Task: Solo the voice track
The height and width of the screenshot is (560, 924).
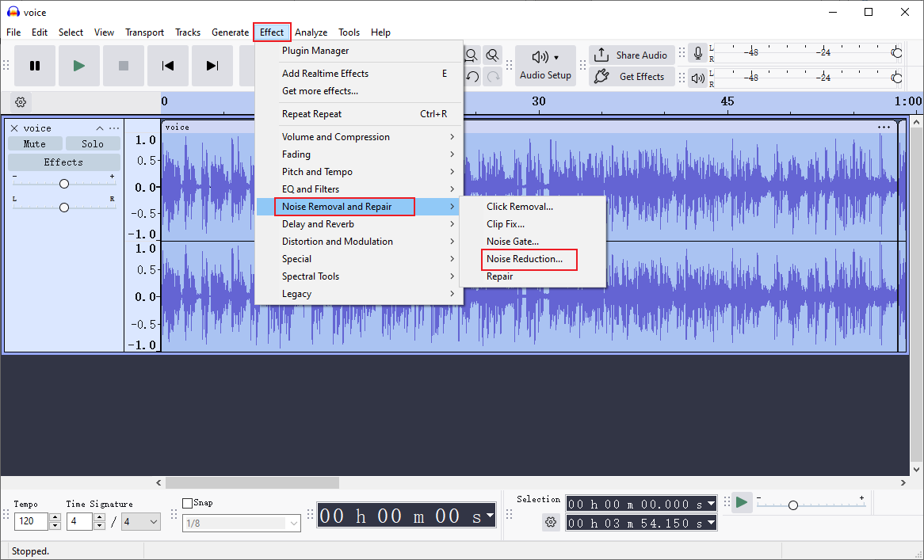Action: 93,143
